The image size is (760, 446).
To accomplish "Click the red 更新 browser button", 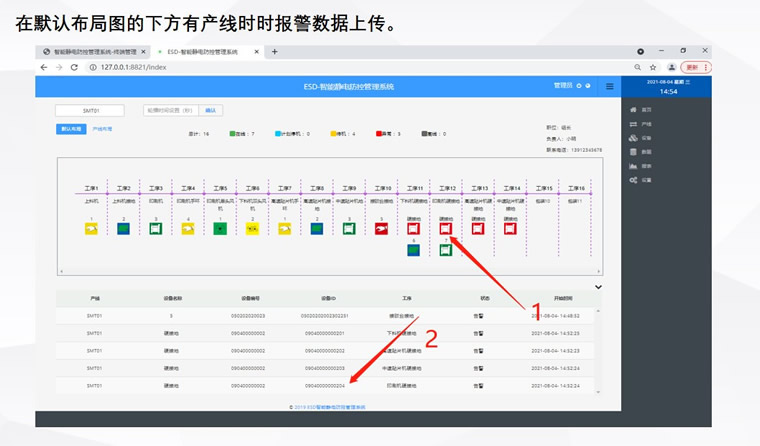I will click(696, 67).
